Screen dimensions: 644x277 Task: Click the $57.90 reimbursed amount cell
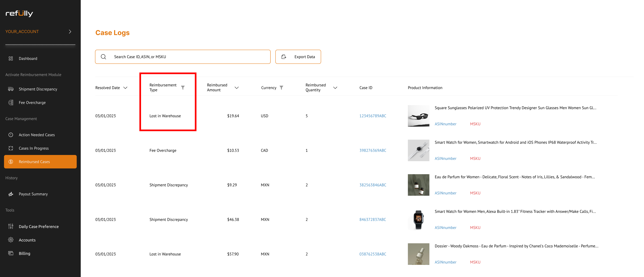pos(233,254)
